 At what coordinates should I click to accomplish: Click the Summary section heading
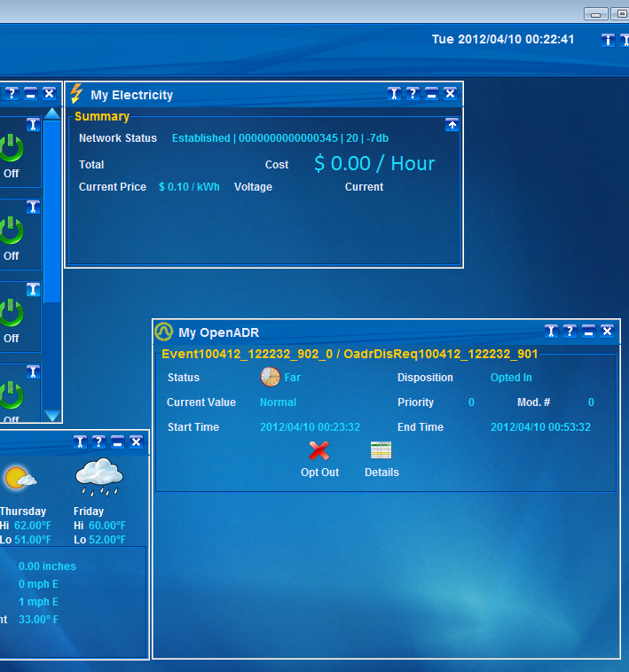[102, 116]
